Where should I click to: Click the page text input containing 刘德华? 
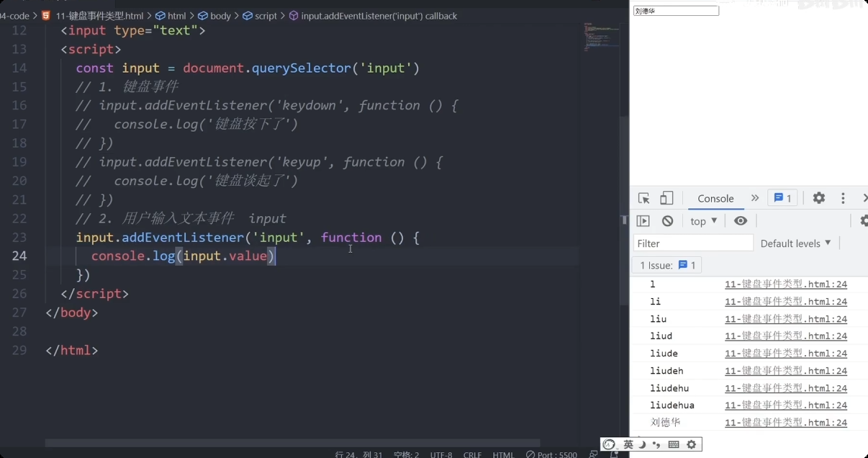(676, 11)
